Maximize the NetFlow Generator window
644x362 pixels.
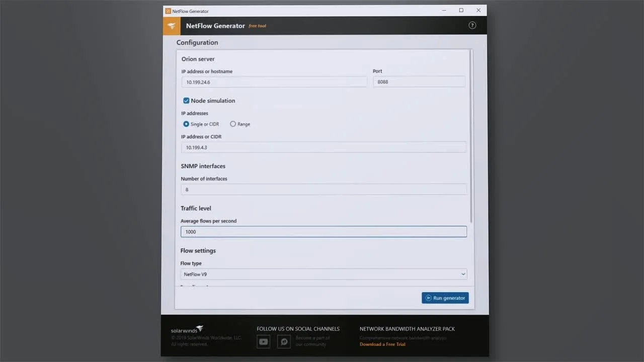[461, 11]
